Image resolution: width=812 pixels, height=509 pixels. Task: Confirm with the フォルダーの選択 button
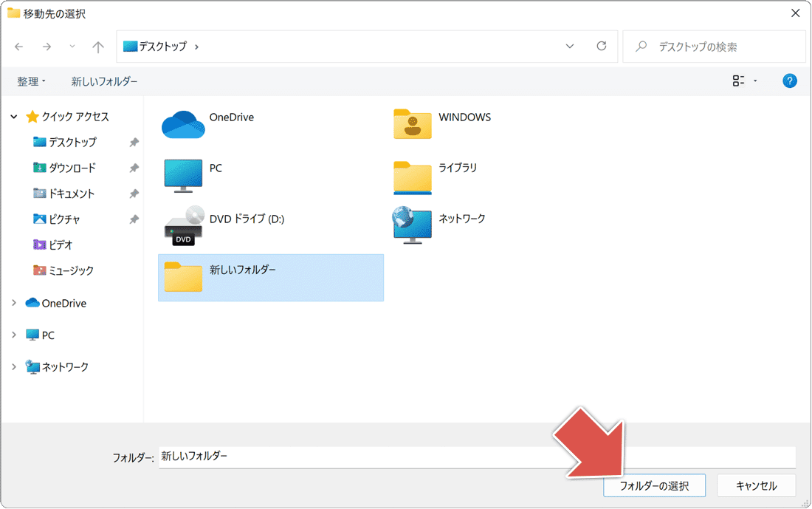tap(654, 485)
